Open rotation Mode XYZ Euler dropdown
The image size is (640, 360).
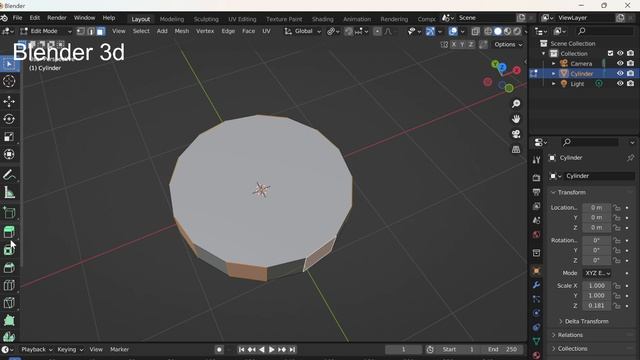point(597,273)
